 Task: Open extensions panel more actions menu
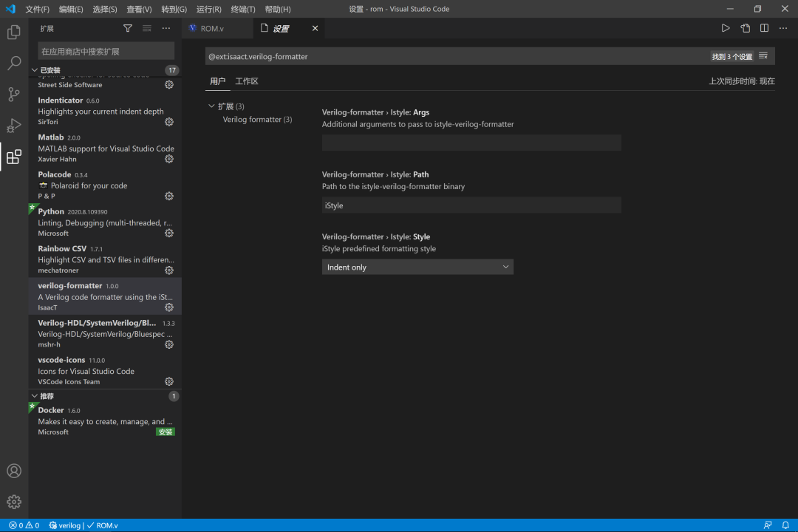[166, 29]
